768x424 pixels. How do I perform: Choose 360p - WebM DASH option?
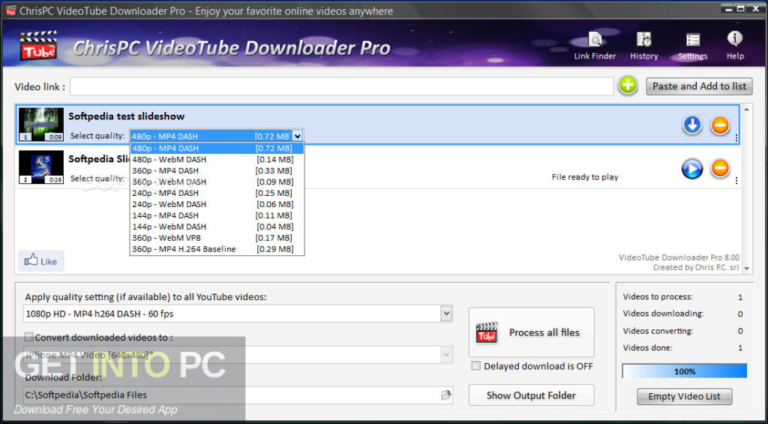coord(217,182)
